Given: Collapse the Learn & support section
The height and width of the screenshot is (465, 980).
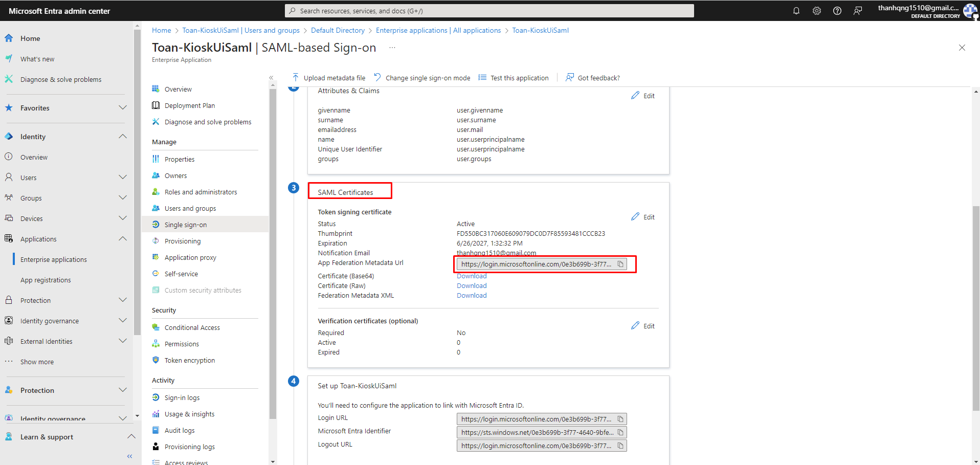Looking at the screenshot, I should pos(131,437).
